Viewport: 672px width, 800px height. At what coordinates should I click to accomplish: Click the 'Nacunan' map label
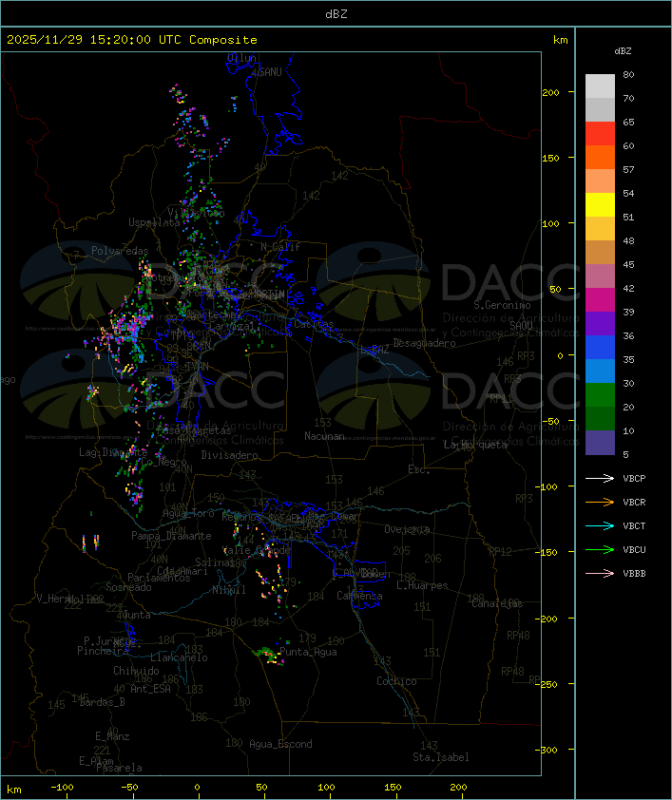tap(324, 436)
